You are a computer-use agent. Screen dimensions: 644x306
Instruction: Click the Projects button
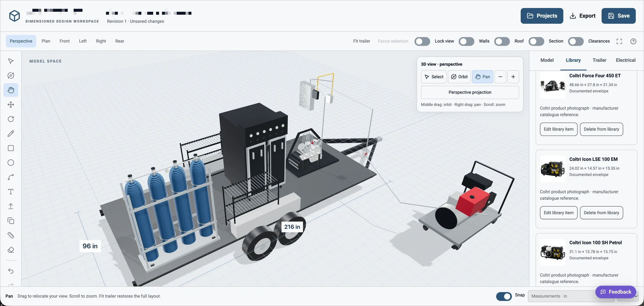[x=542, y=16]
